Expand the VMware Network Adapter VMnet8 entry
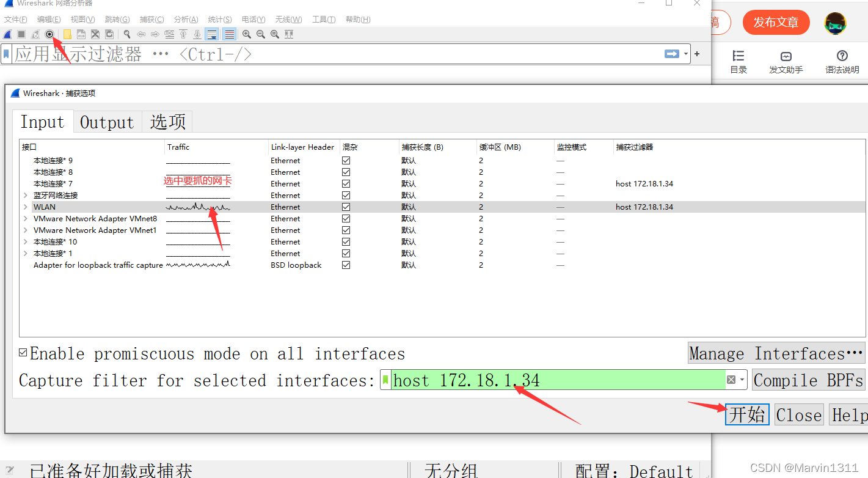The height and width of the screenshot is (478, 868). [x=25, y=218]
